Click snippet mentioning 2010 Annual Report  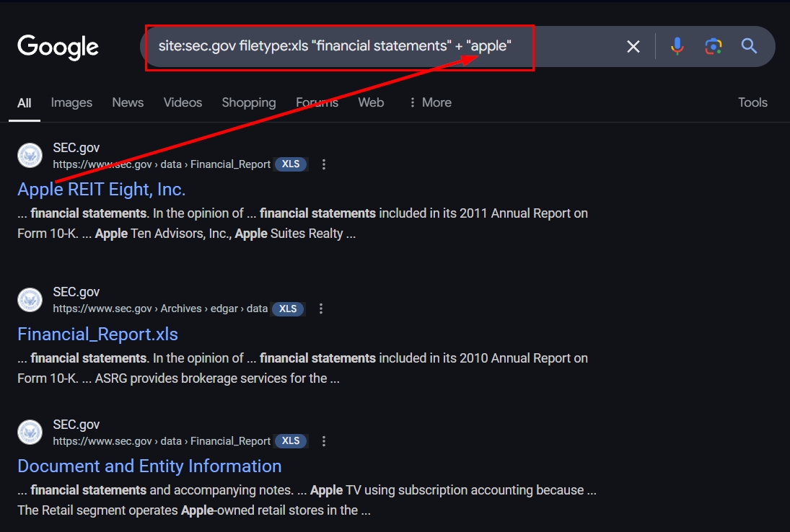(302, 368)
